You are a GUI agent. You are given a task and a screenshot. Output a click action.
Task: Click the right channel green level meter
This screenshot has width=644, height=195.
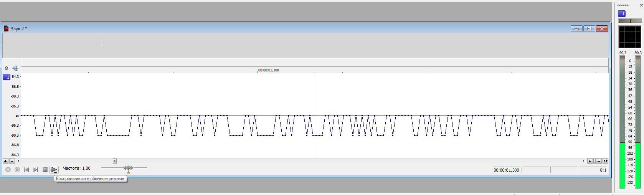[x=637, y=165]
